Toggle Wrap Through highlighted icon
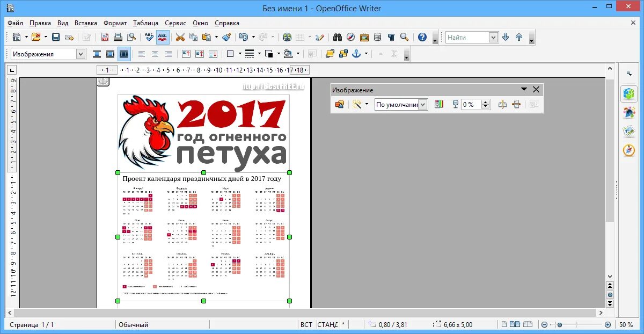The image size is (644, 334). pos(124,54)
